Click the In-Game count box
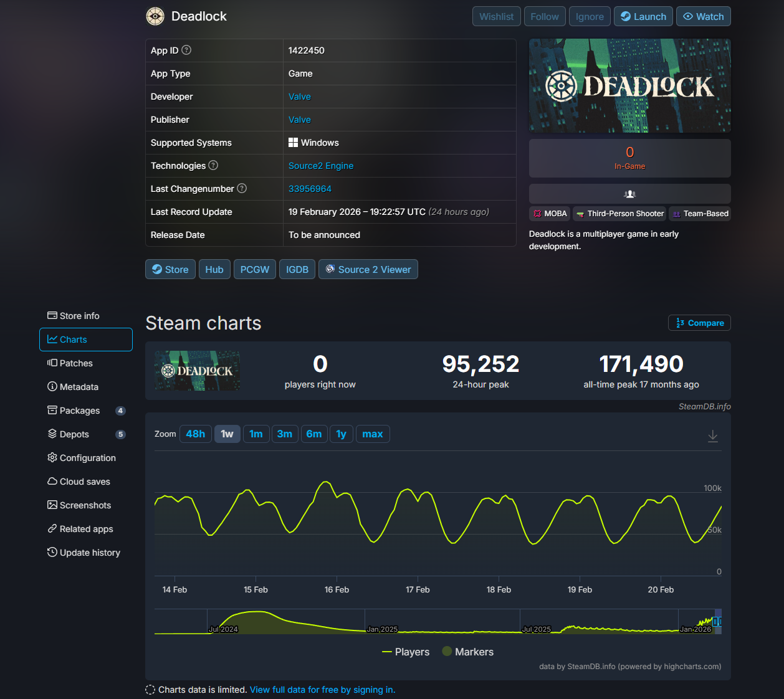Viewport: 784px width, 699px height. [x=629, y=158]
